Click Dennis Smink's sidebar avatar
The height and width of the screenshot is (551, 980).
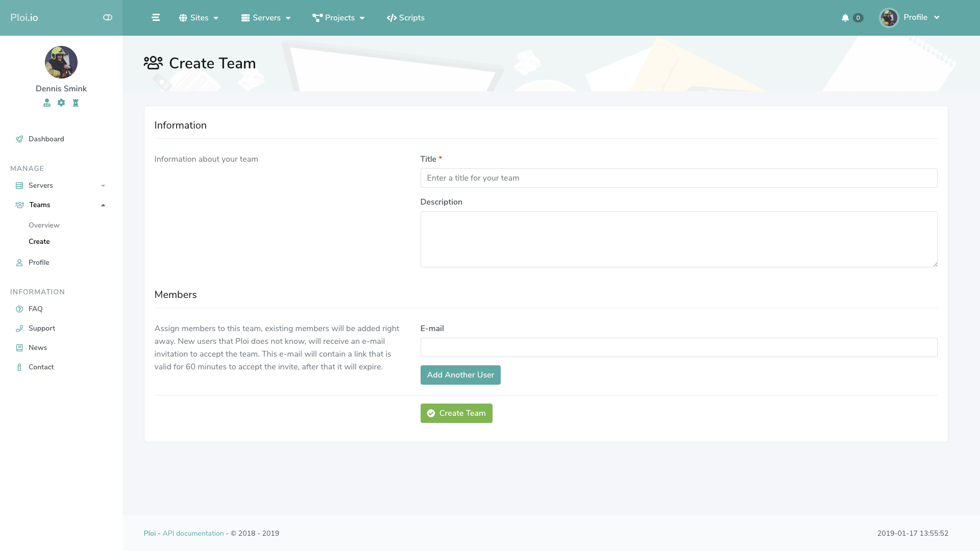click(61, 62)
